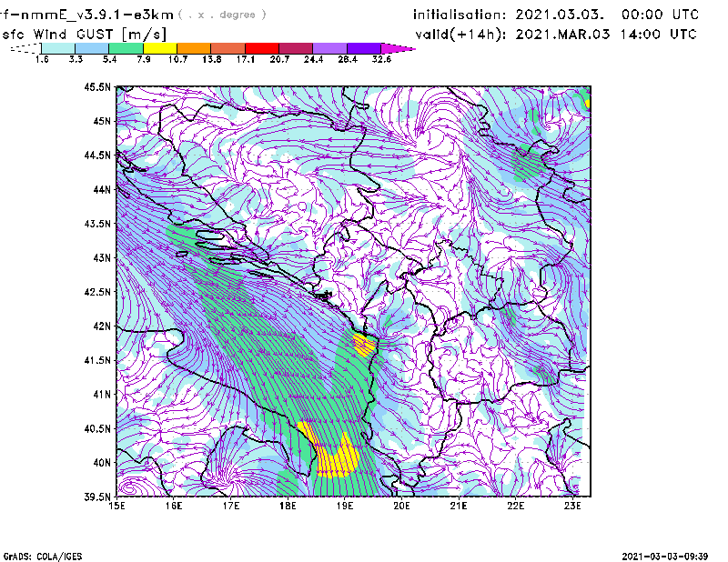This screenshot has width=728, height=562.
Task: Select the violet legend swatch after 28.4
Action: click(363, 48)
